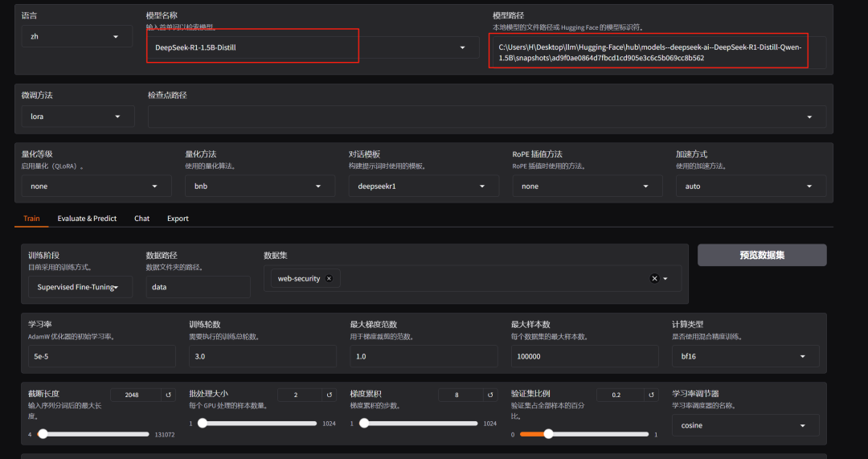The image size is (868, 459).
Task: Remove the web-security dataset tag
Action: pyautogui.click(x=329, y=278)
